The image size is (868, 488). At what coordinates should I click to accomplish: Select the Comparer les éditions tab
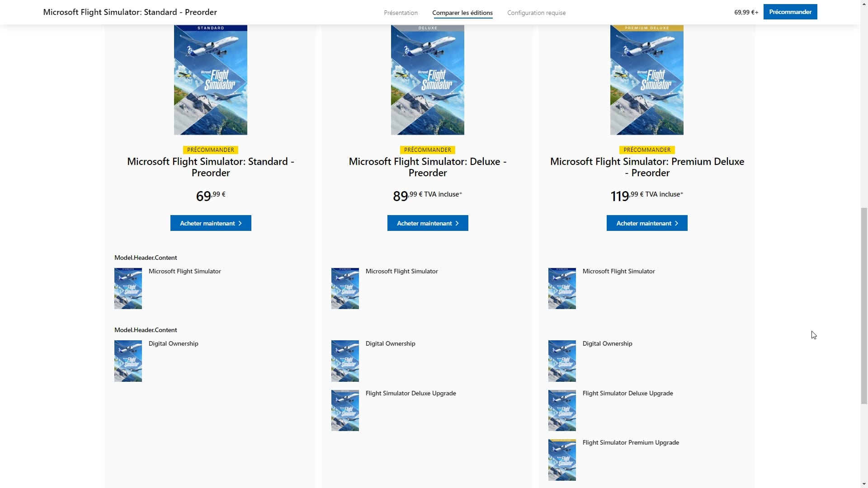pyautogui.click(x=462, y=13)
